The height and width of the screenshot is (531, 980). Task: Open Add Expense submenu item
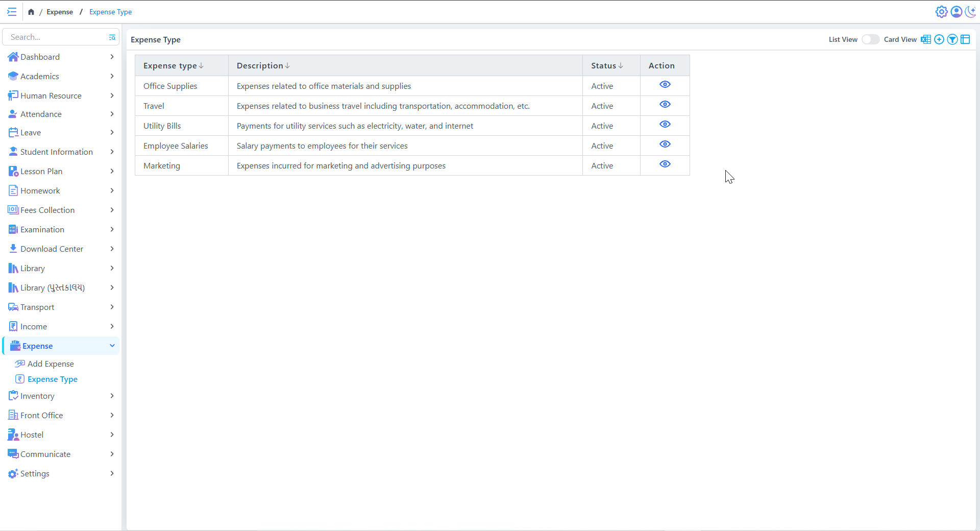(51, 364)
